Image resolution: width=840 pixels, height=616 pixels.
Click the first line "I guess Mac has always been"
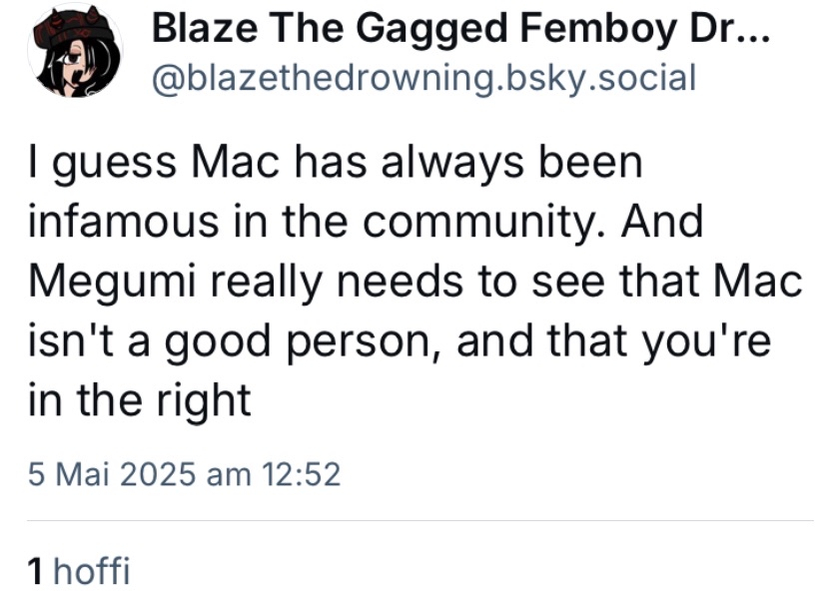click(336, 163)
